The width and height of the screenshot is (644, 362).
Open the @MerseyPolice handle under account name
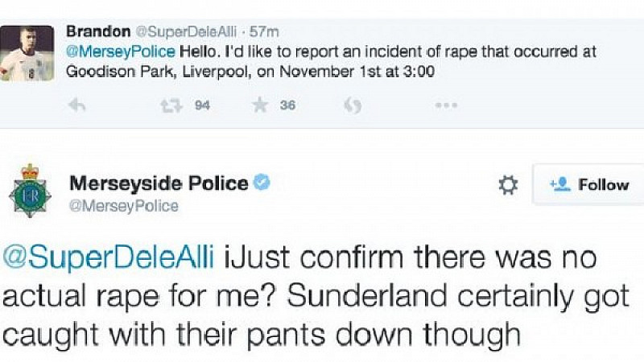pyautogui.click(x=124, y=206)
